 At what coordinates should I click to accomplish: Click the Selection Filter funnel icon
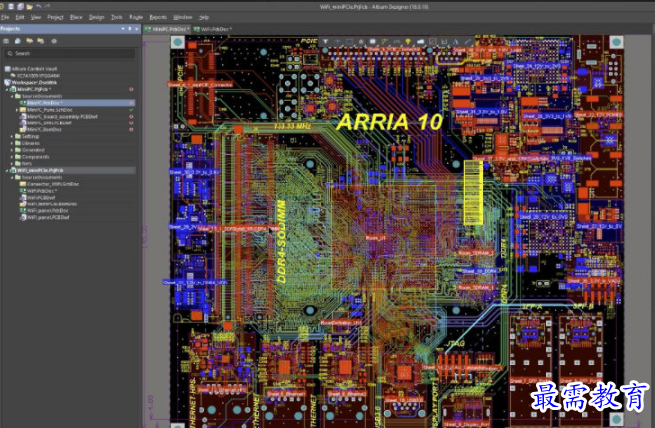click(x=325, y=41)
